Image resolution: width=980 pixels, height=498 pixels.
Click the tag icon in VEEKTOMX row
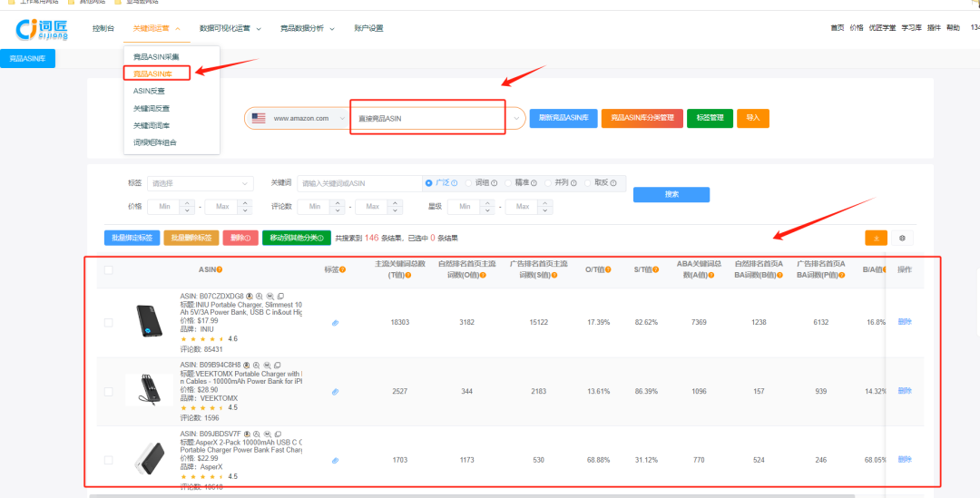335,392
